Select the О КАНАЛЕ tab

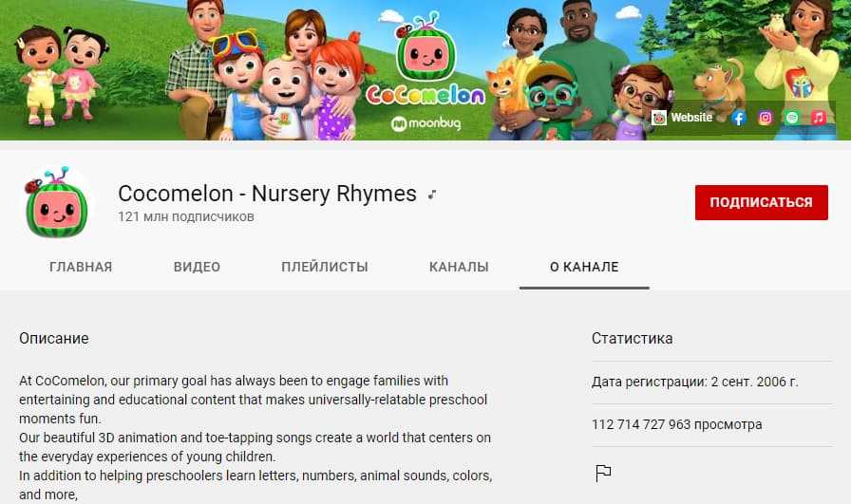pyautogui.click(x=584, y=267)
